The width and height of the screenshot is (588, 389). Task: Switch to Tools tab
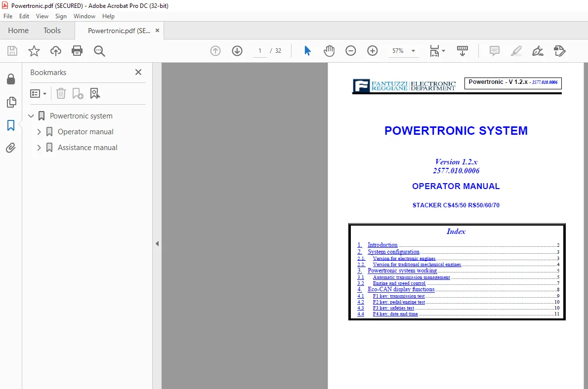click(x=52, y=30)
